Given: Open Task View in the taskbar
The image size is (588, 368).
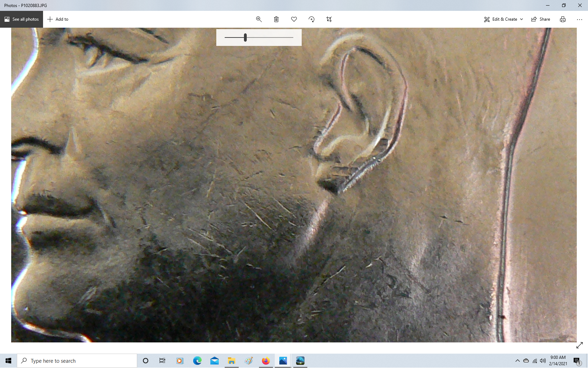Looking at the screenshot, I should point(162,361).
